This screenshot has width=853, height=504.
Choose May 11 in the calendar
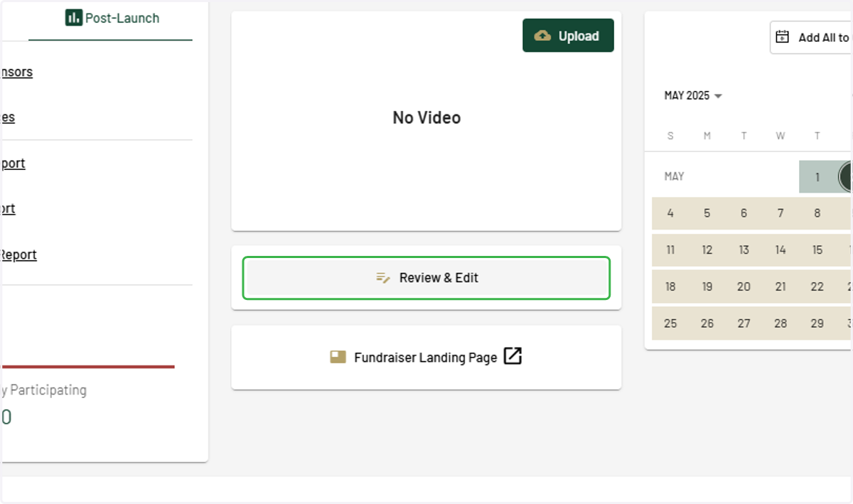point(670,250)
